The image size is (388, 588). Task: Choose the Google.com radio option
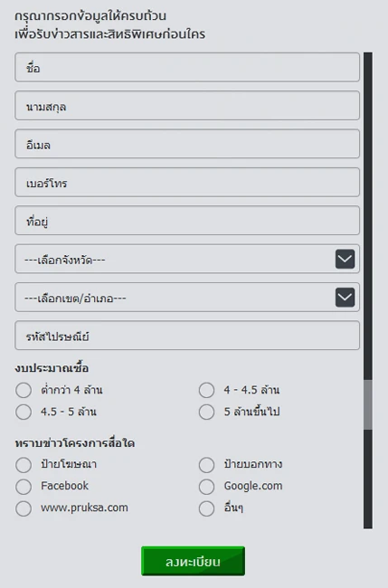tap(206, 487)
